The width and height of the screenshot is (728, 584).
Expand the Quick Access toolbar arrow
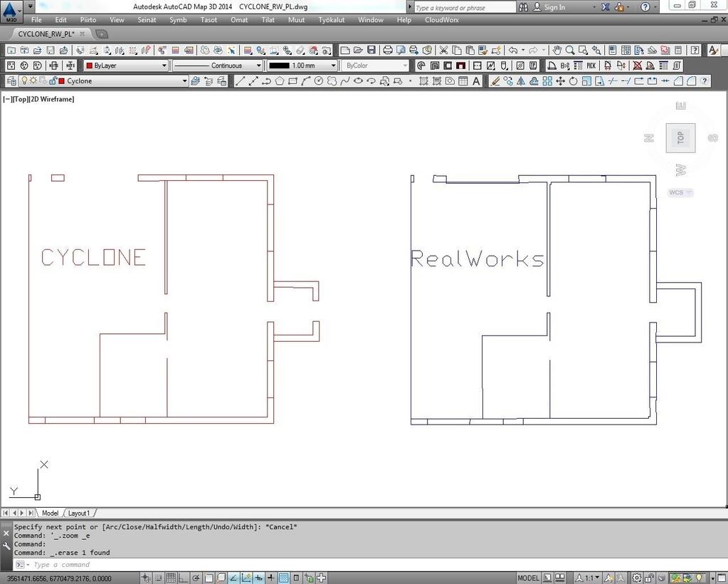pyautogui.click(x=30, y=7)
